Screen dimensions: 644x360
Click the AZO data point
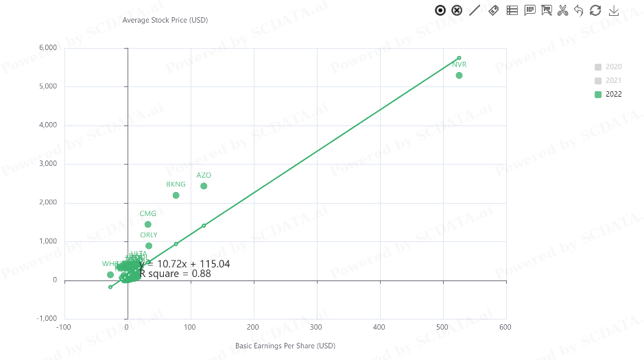204,186
